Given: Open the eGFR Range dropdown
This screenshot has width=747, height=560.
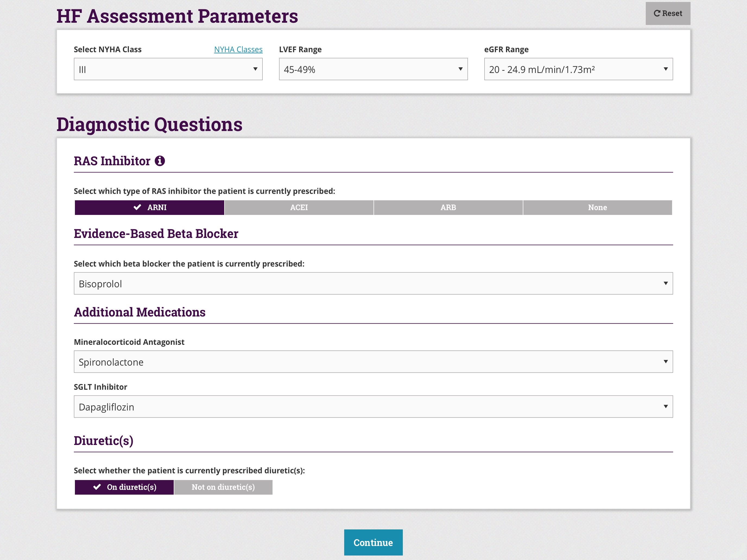Looking at the screenshot, I should click(578, 69).
